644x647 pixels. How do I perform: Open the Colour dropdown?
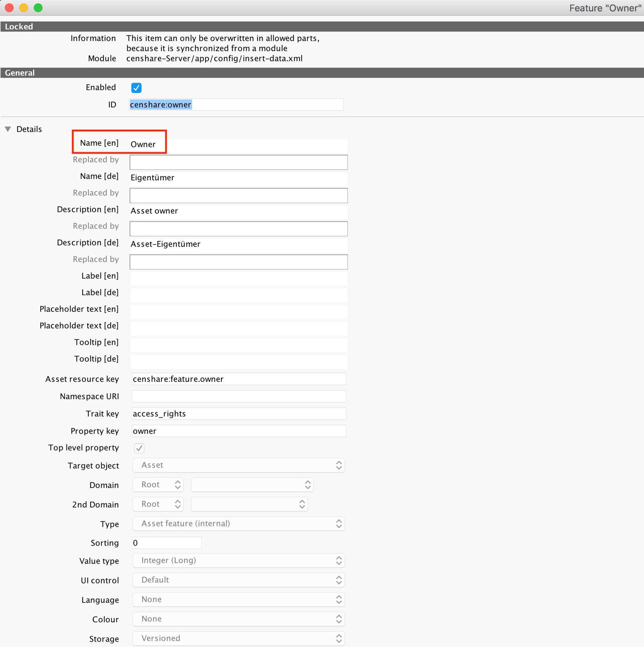pos(238,619)
